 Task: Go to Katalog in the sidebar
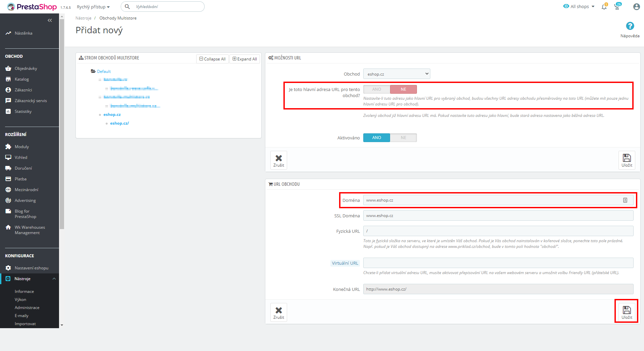[22, 79]
